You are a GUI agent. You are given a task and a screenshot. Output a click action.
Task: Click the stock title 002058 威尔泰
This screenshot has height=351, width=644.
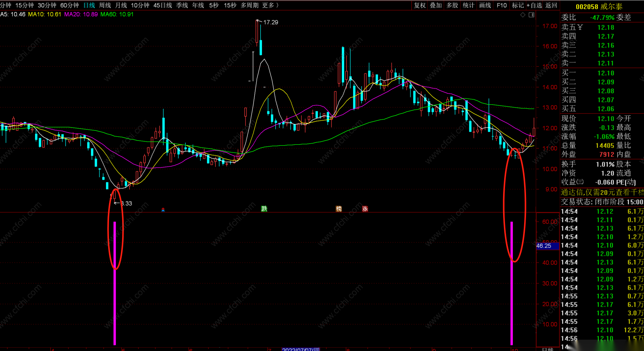(x=599, y=6)
